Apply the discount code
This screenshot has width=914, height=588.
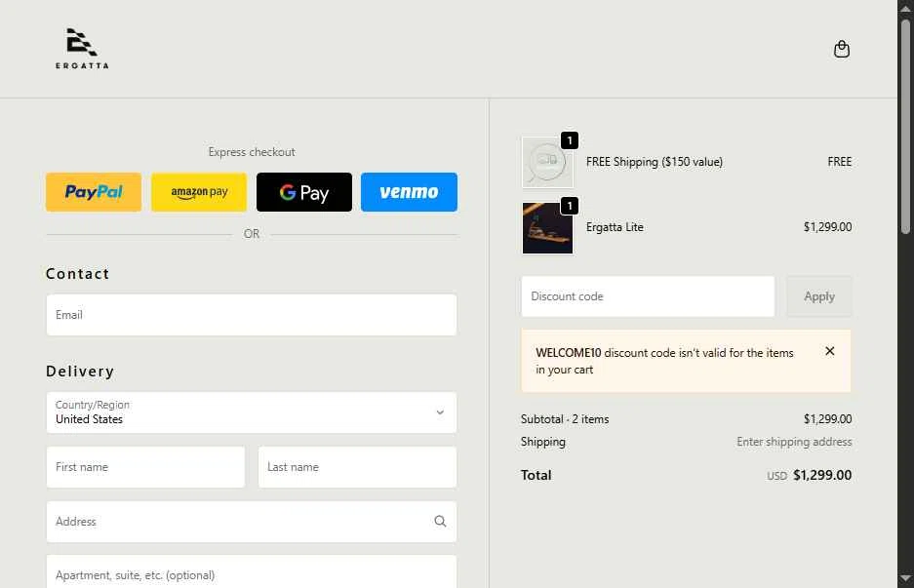(x=819, y=296)
